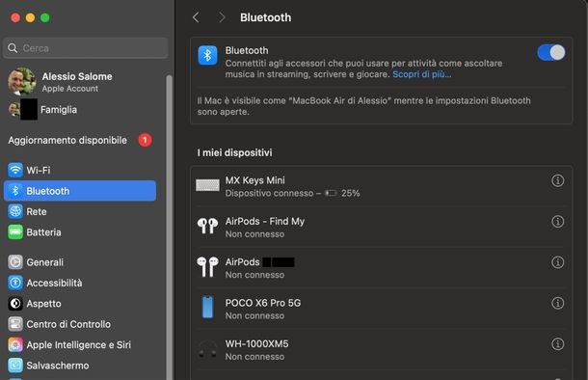Open Rete settings label
The image size is (588, 380).
(x=37, y=211)
